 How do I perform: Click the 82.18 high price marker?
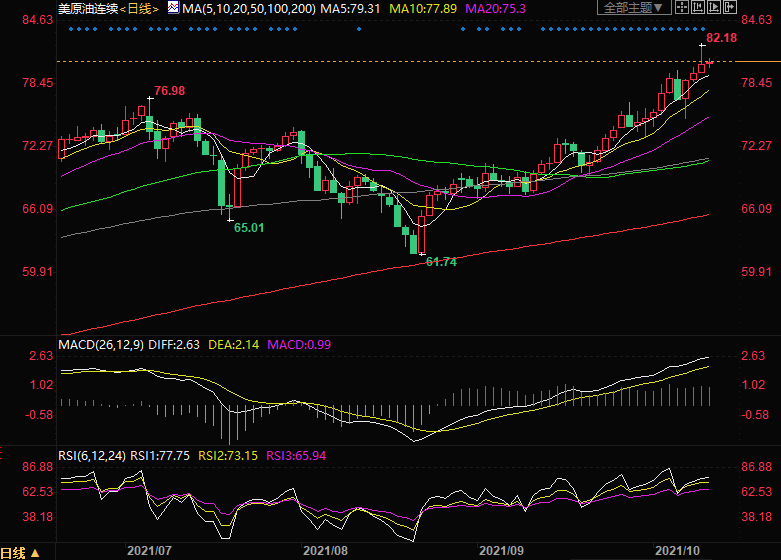pos(721,38)
